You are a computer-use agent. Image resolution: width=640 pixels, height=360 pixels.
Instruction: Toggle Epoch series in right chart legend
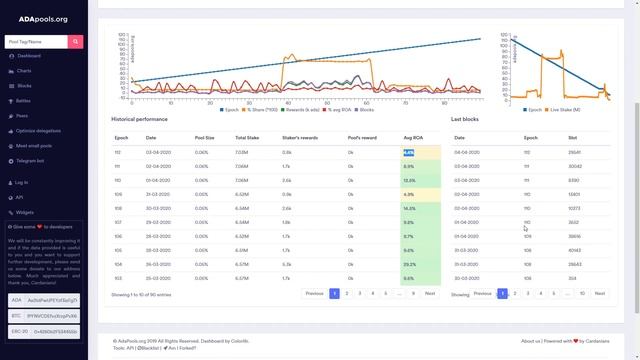pos(533,110)
